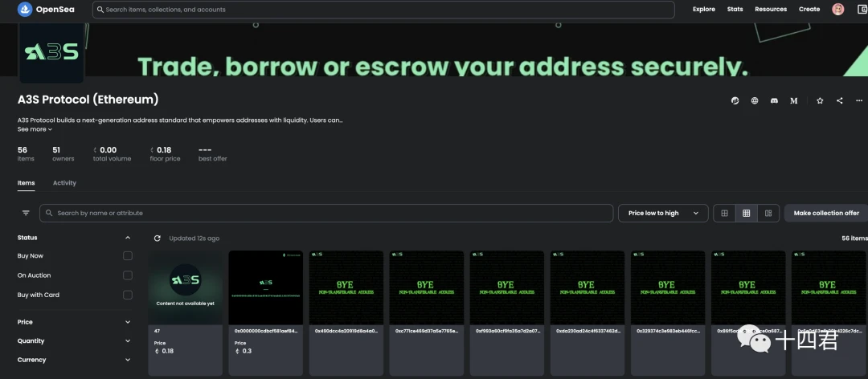Image resolution: width=868 pixels, height=379 pixels.
Task: Open the user profile avatar
Action: coord(838,10)
